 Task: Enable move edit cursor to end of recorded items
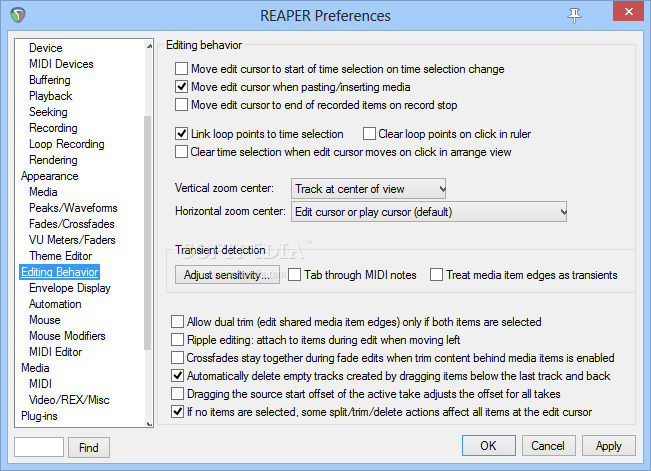pyautogui.click(x=181, y=104)
